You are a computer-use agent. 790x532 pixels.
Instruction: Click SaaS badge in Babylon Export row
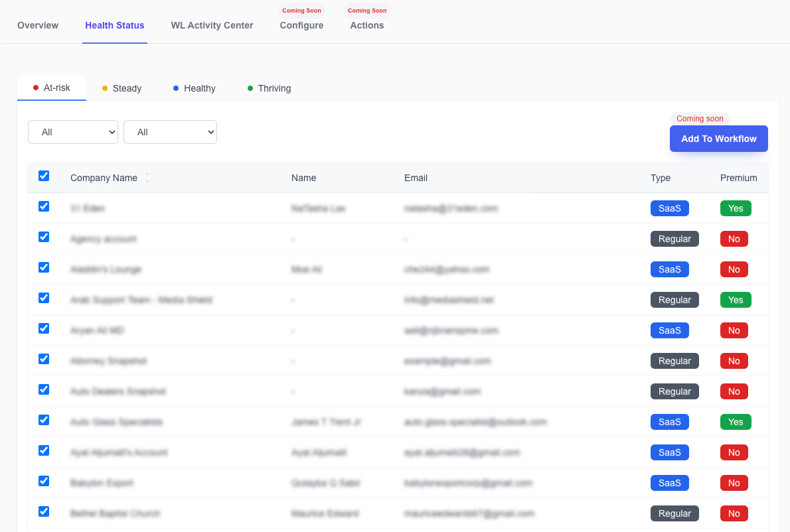(x=670, y=483)
